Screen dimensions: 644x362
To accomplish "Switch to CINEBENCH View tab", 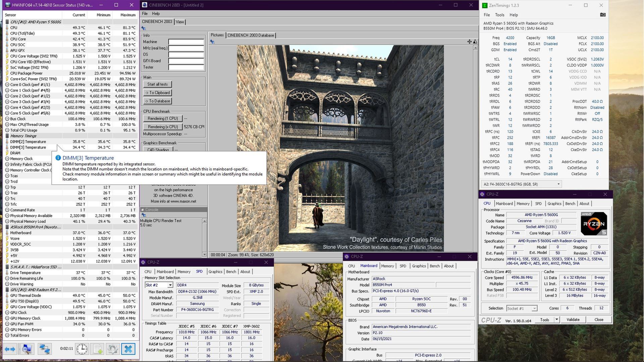I will pyautogui.click(x=180, y=22).
